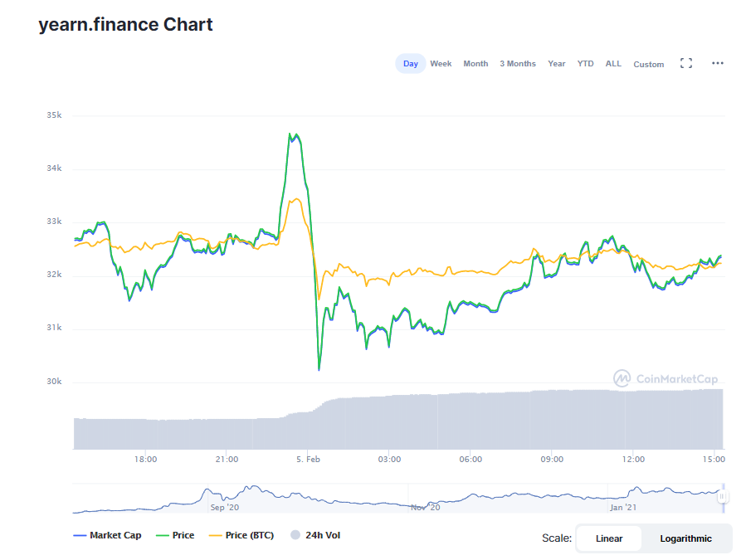
Task: Show the 3 Months range
Action: pos(518,64)
